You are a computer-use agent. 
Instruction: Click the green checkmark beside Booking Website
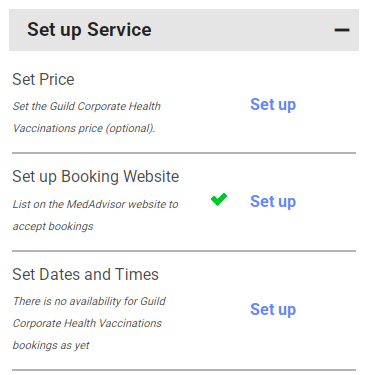point(219,199)
